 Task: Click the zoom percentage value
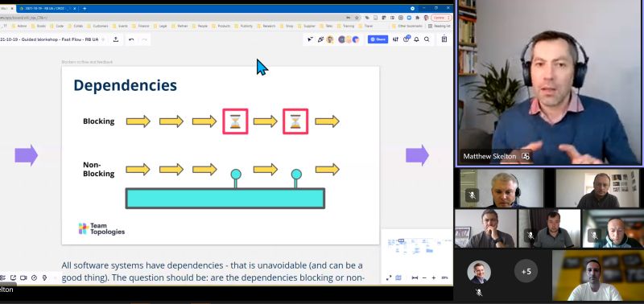pos(444,277)
